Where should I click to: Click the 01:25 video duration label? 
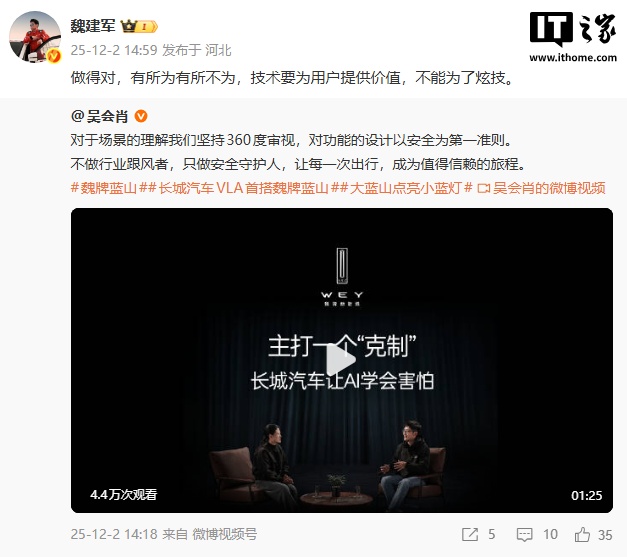coord(586,495)
